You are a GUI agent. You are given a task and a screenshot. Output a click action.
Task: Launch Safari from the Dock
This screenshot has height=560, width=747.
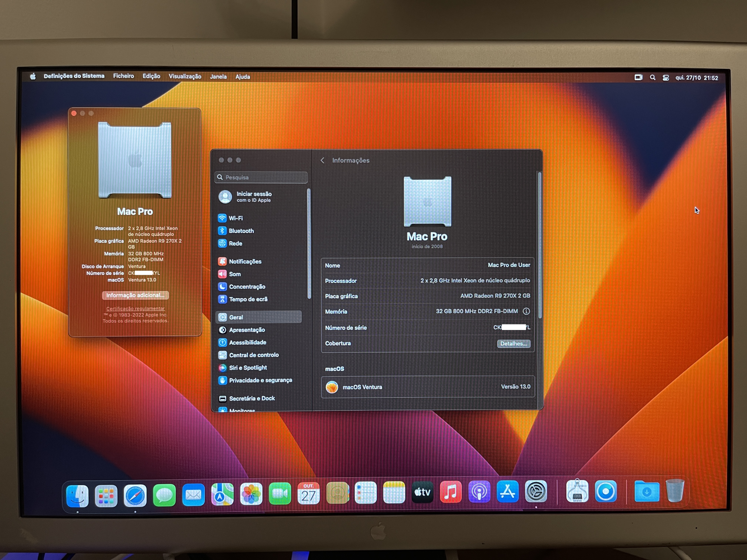coord(135,495)
